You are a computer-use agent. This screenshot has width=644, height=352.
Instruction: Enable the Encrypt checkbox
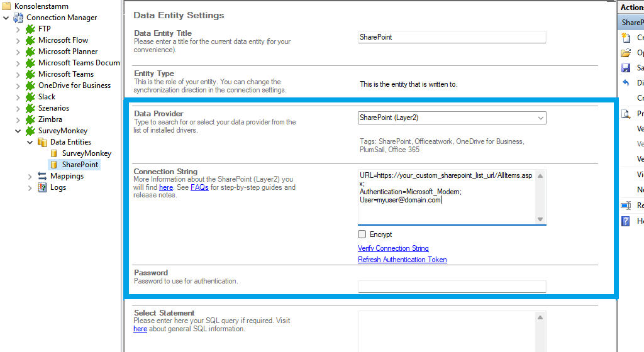click(x=362, y=234)
